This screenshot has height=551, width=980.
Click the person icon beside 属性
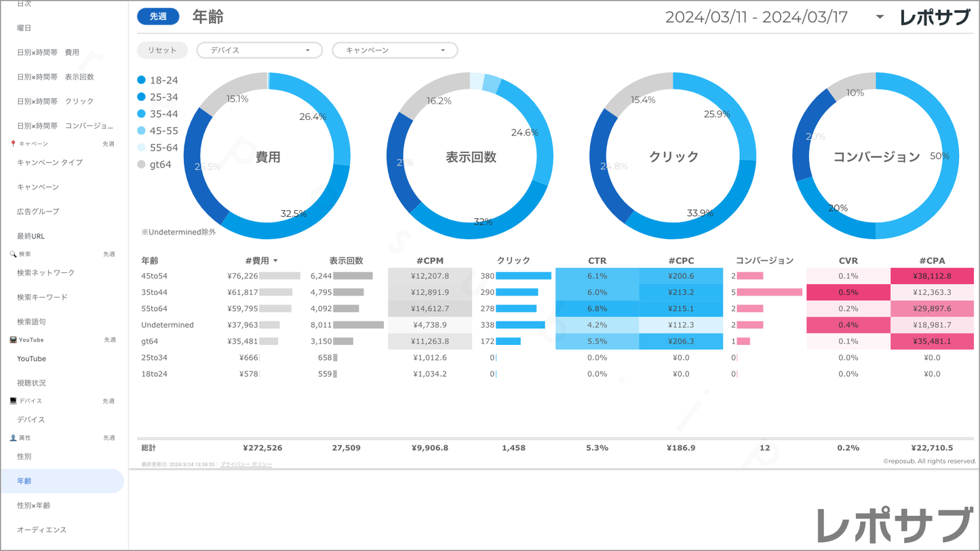tap(13, 438)
